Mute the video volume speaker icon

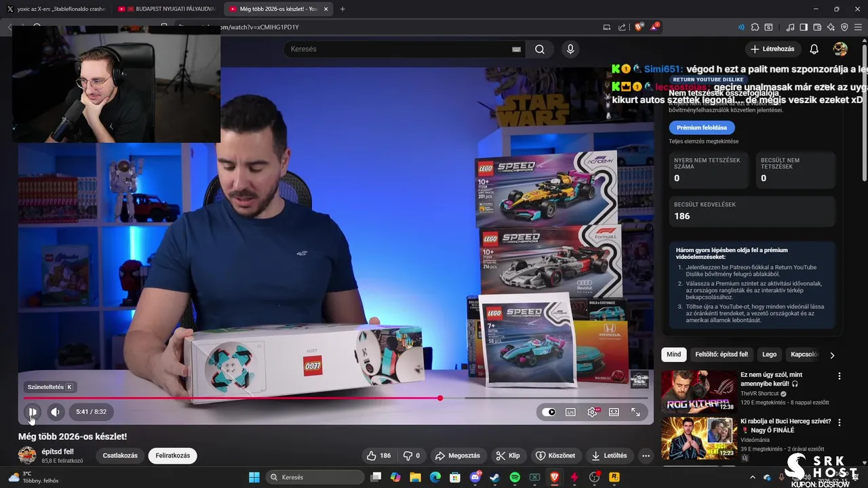pos(56,411)
